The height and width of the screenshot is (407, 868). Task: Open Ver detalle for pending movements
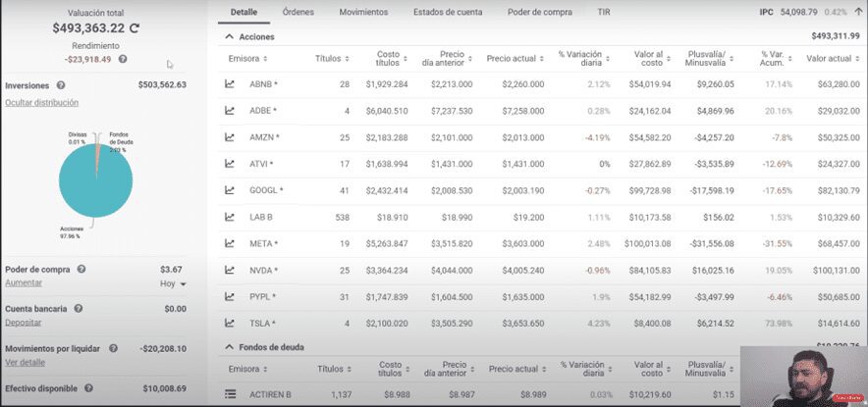(x=26, y=362)
